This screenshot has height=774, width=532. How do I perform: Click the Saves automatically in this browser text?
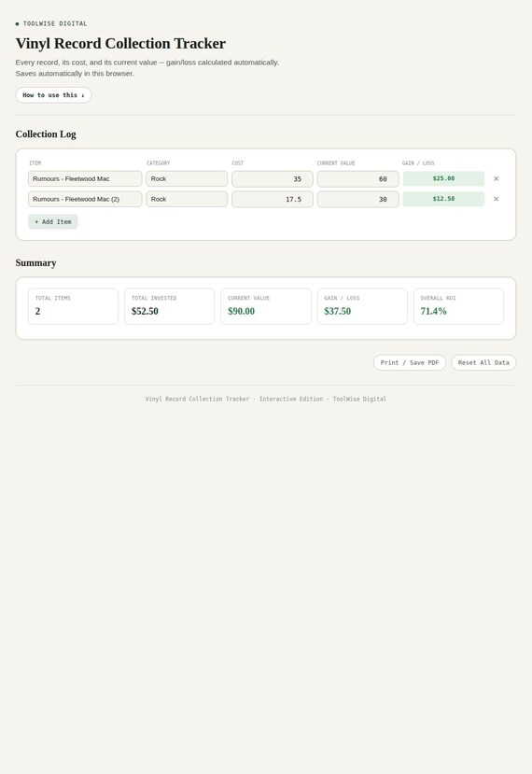pyautogui.click(x=75, y=74)
